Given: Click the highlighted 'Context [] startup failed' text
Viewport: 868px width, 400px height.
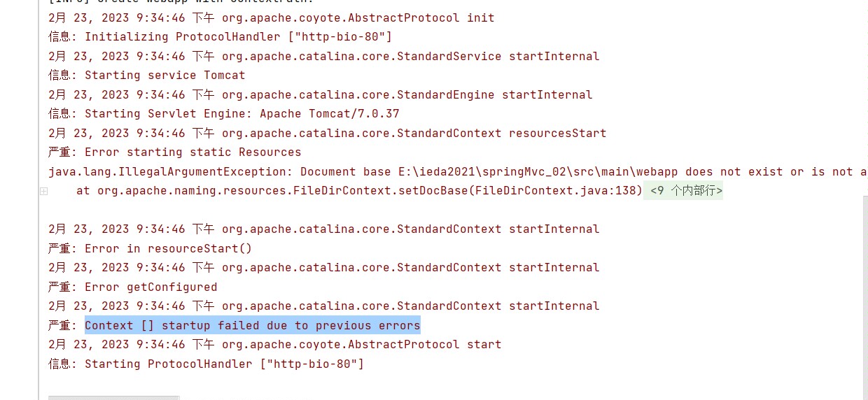Looking at the screenshot, I should [x=252, y=325].
